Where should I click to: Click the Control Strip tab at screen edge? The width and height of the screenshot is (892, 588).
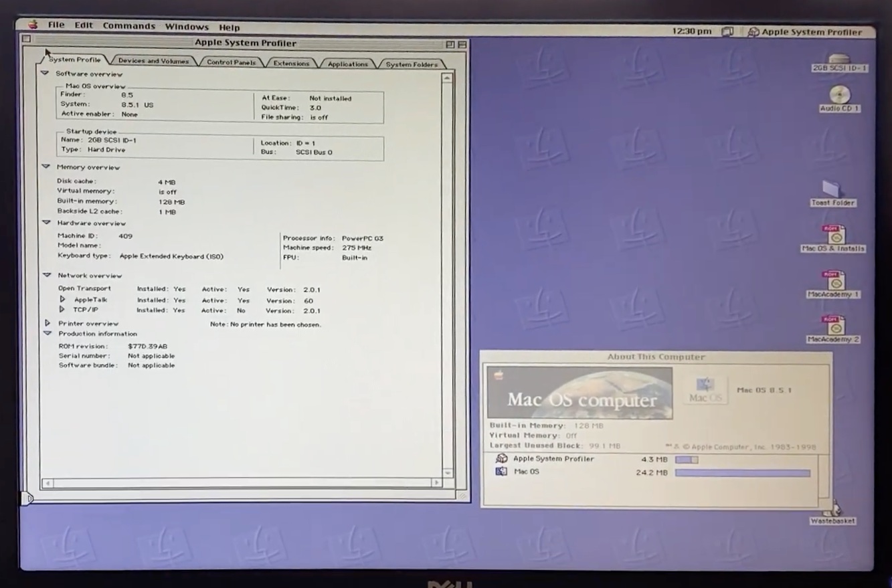(26, 498)
